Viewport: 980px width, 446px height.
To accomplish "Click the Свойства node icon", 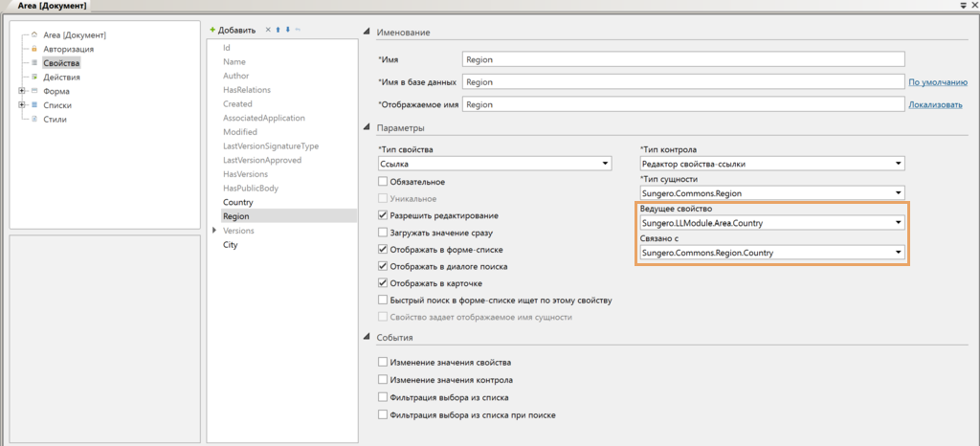I will point(34,63).
